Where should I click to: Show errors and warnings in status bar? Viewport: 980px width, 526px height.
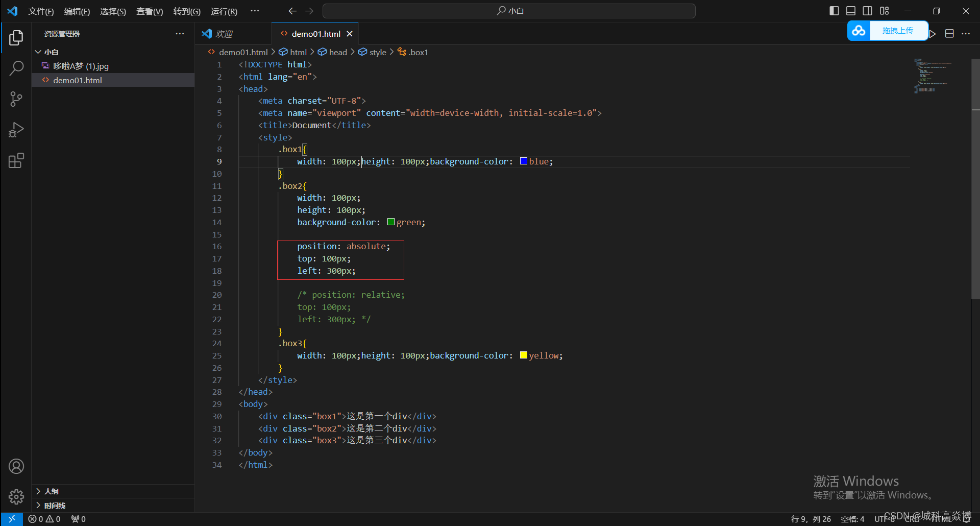click(x=44, y=519)
